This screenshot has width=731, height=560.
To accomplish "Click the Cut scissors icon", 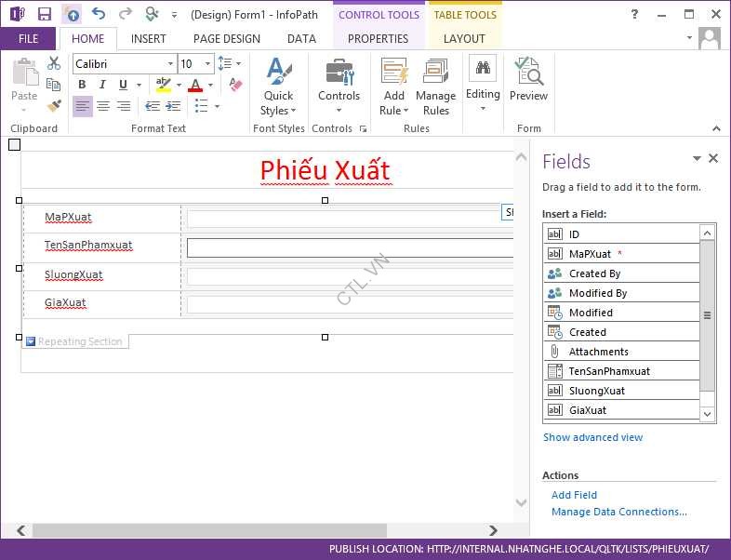I will pyautogui.click(x=54, y=63).
